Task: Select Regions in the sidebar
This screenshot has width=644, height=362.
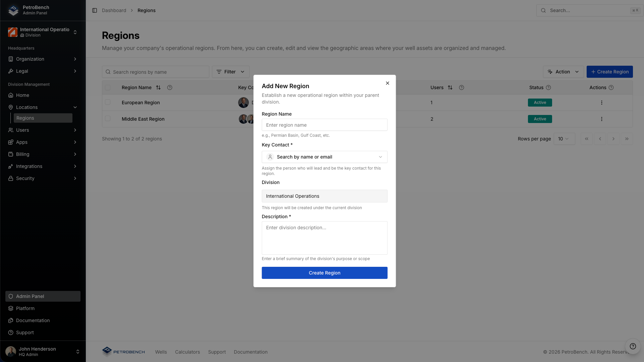Action: [43, 118]
